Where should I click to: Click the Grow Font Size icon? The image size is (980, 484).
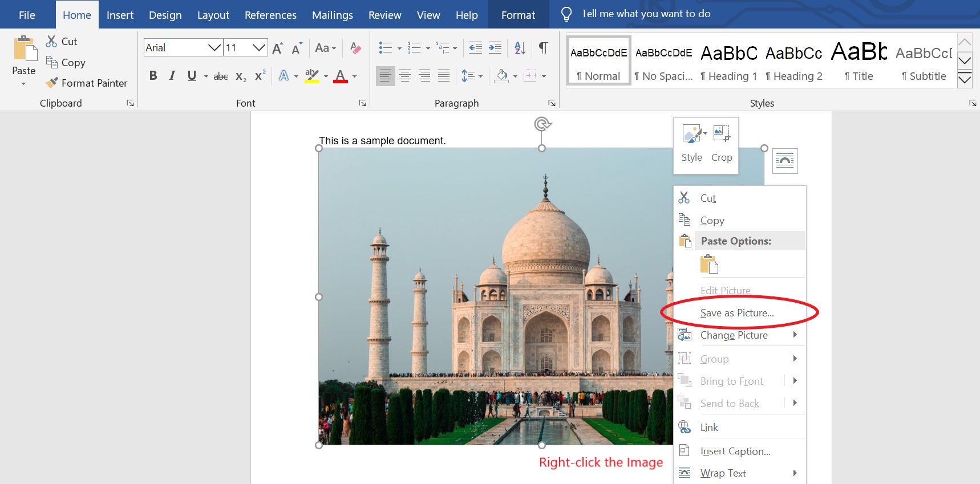(277, 48)
